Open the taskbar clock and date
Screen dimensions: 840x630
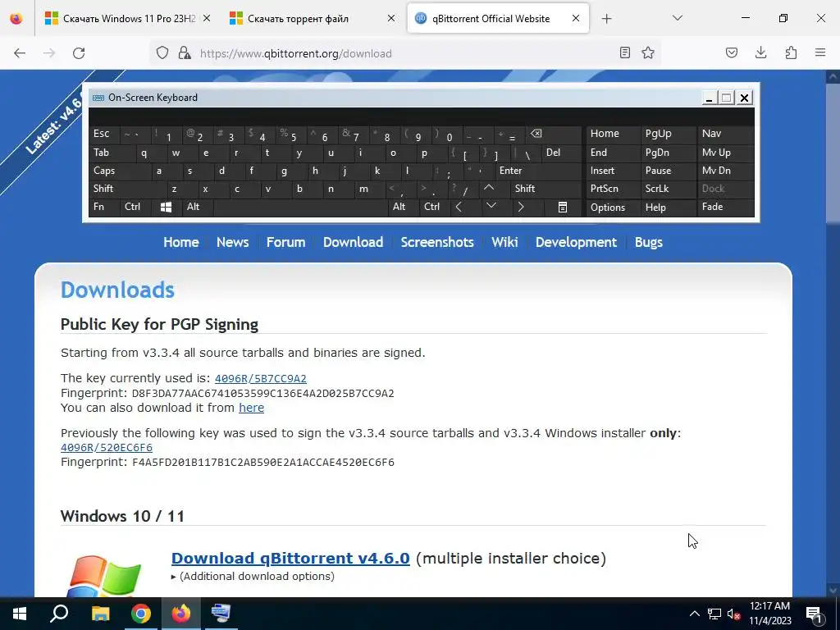coord(769,614)
